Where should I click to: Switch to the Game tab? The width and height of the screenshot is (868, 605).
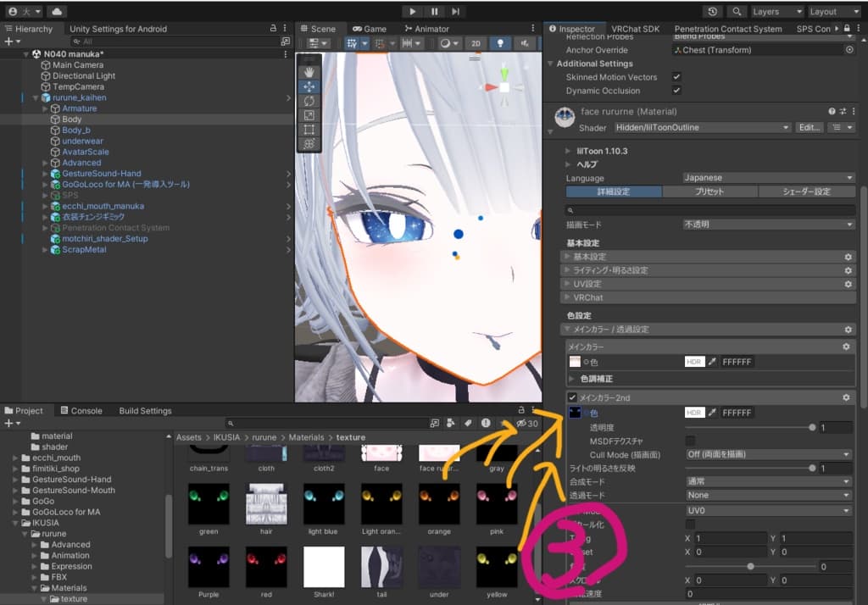370,29
